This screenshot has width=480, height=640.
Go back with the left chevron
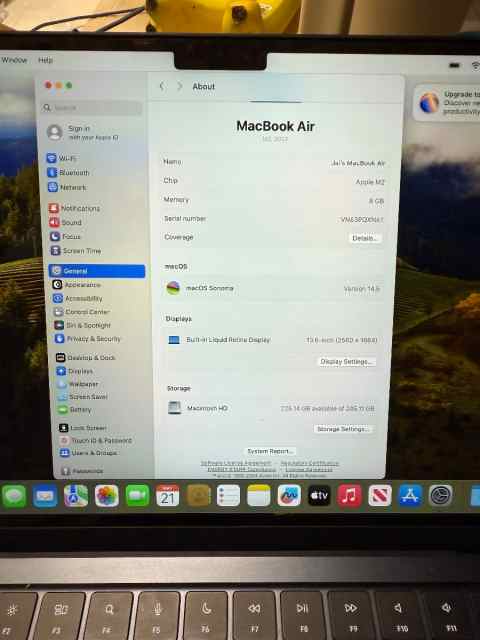coord(162,86)
